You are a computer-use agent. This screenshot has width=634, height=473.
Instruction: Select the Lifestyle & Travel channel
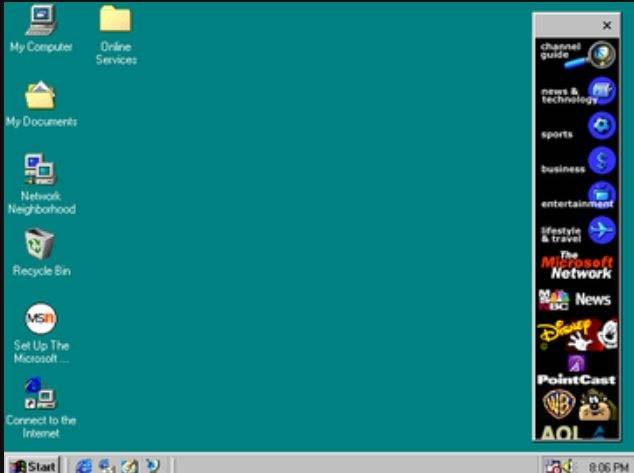pyautogui.click(x=576, y=232)
